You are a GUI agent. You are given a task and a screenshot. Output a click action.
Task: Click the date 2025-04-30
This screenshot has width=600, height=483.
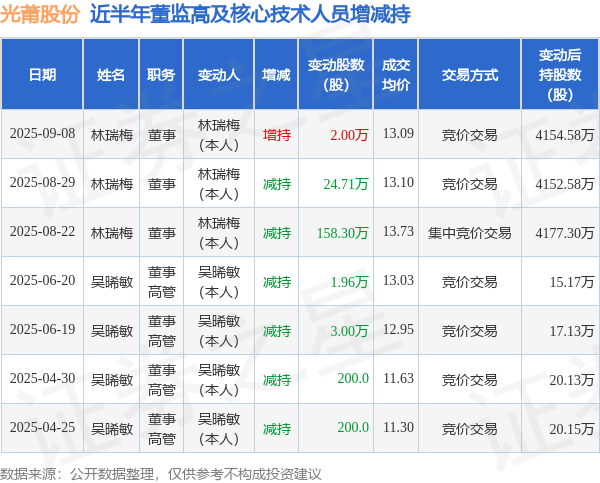(42, 379)
